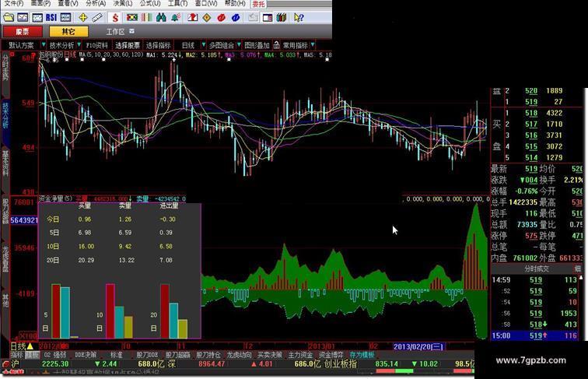The width and height of the screenshot is (588, 379).
Task: Expand the 默认方案 dropdown arrow
Action: (44, 45)
